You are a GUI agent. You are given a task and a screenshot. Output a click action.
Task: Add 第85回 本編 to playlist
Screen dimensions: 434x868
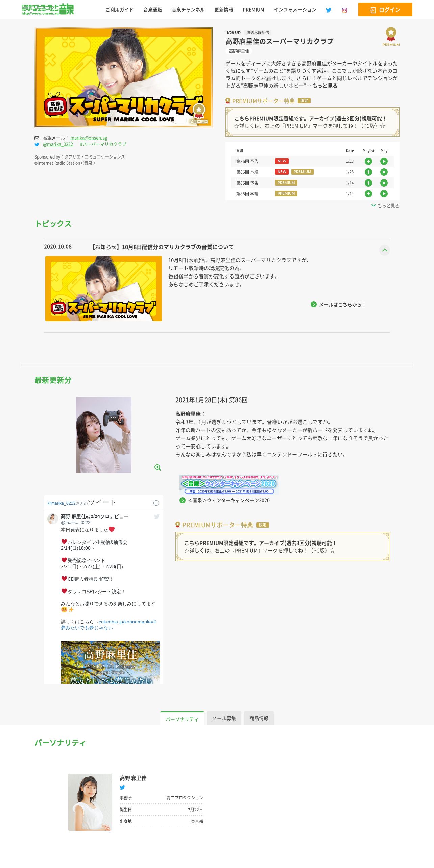pyautogui.click(x=368, y=194)
